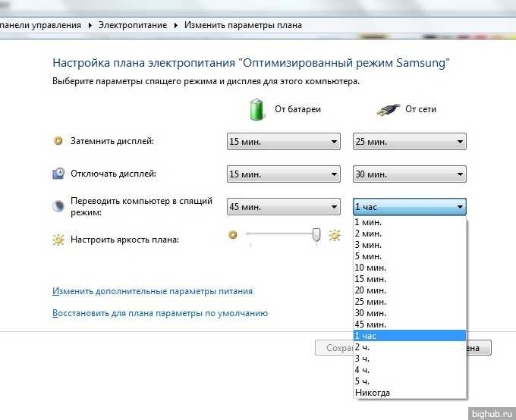Click Изменить параметры плана breadcrumb

(x=243, y=25)
